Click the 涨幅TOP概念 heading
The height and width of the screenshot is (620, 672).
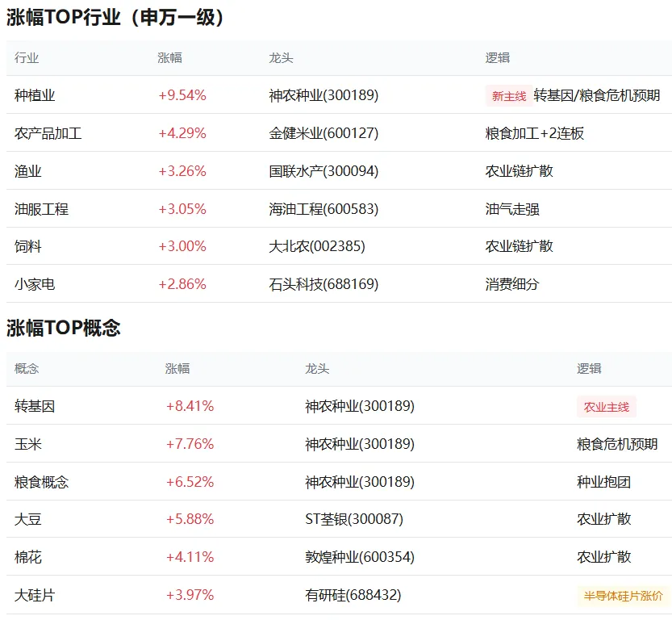pyautogui.click(x=64, y=328)
